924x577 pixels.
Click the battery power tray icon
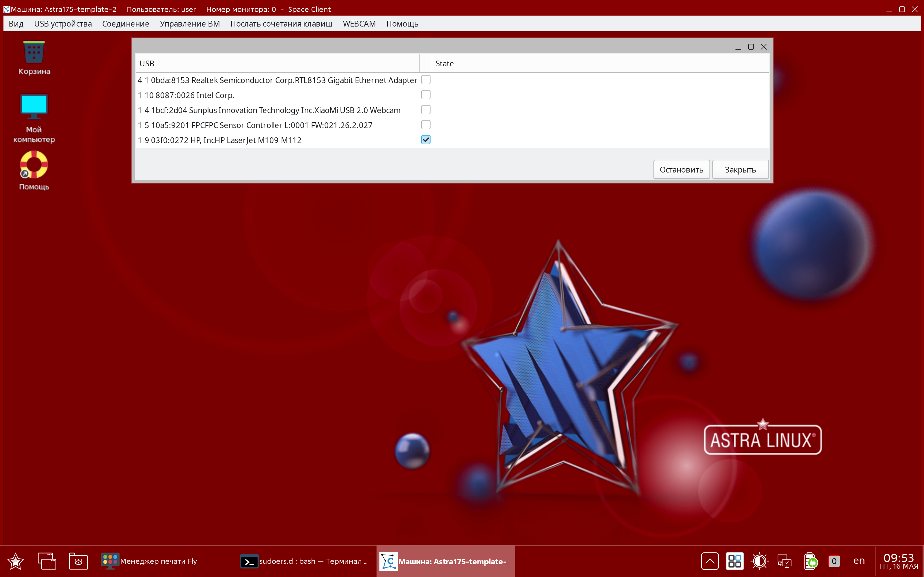tap(810, 561)
